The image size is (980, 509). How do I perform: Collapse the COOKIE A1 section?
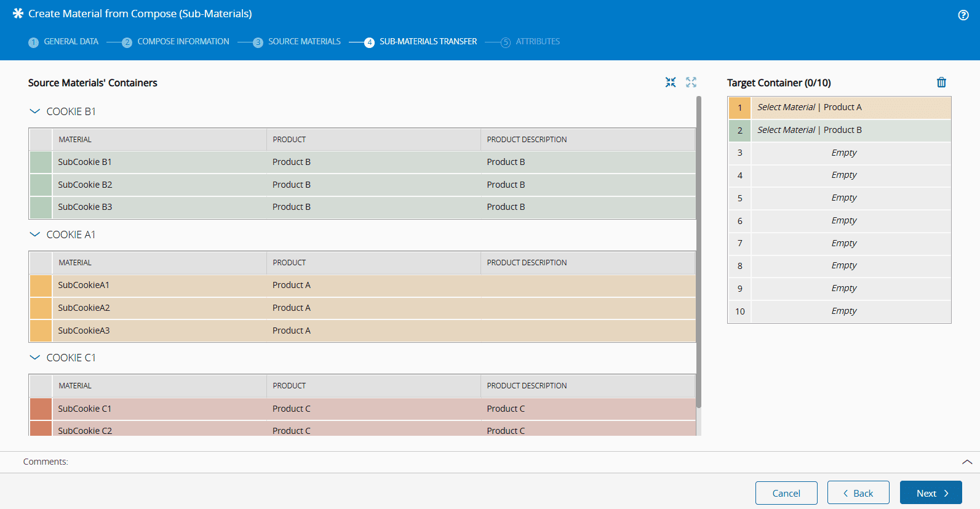point(35,234)
